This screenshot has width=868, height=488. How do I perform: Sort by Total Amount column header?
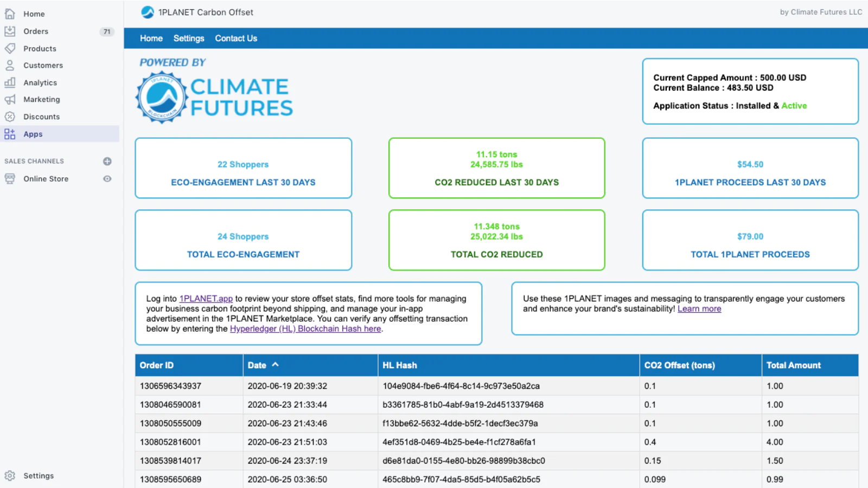(x=810, y=365)
